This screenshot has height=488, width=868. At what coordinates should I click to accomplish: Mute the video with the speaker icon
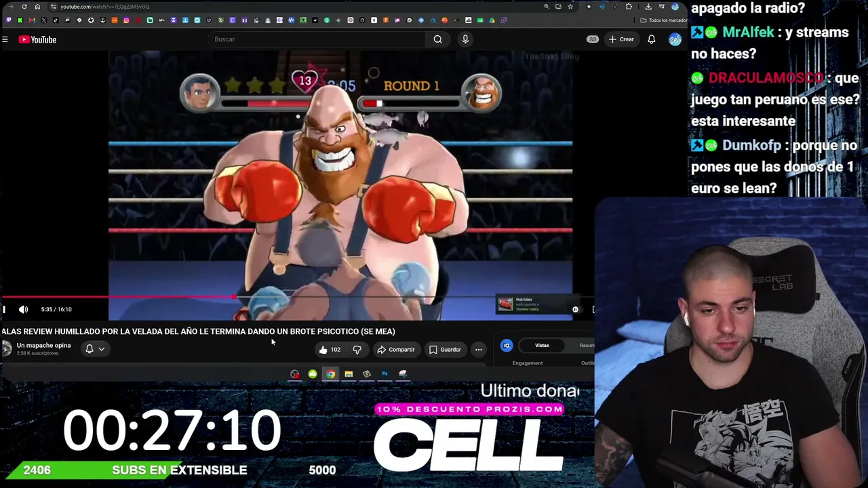(24, 309)
